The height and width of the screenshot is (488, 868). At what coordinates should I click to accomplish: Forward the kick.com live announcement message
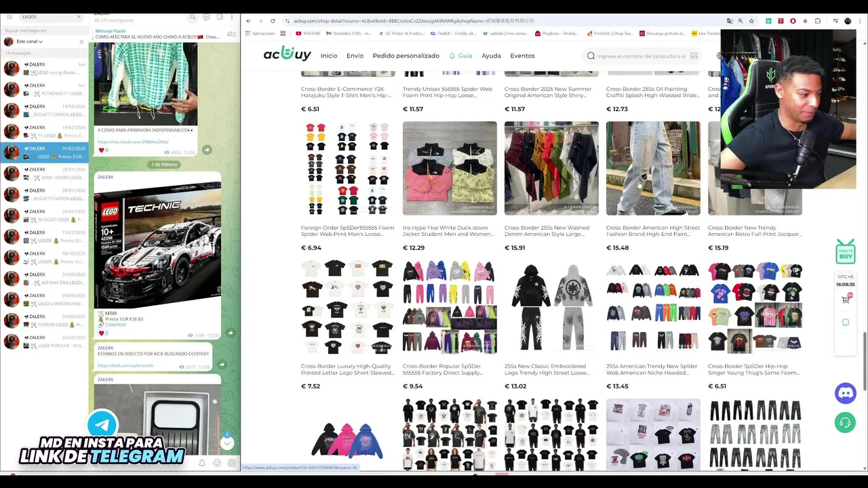tap(222, 365)
